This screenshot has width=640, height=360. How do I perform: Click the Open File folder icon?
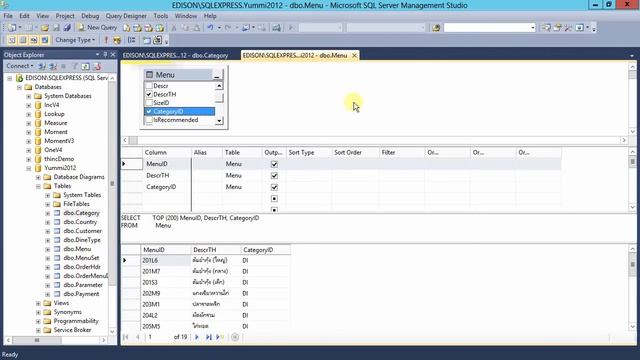pyautogui.click(x=44, y=28)
